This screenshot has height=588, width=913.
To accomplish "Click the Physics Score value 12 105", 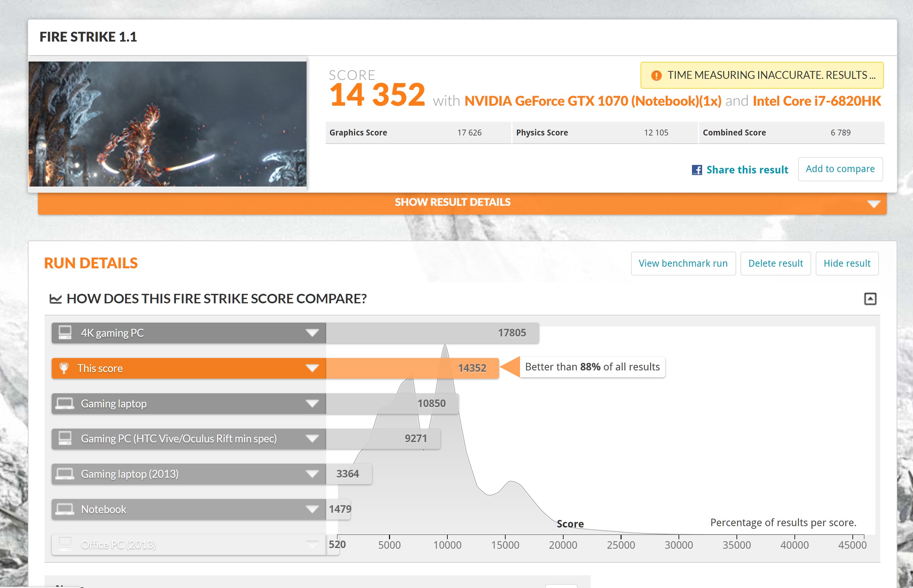I will click(656, 133).
